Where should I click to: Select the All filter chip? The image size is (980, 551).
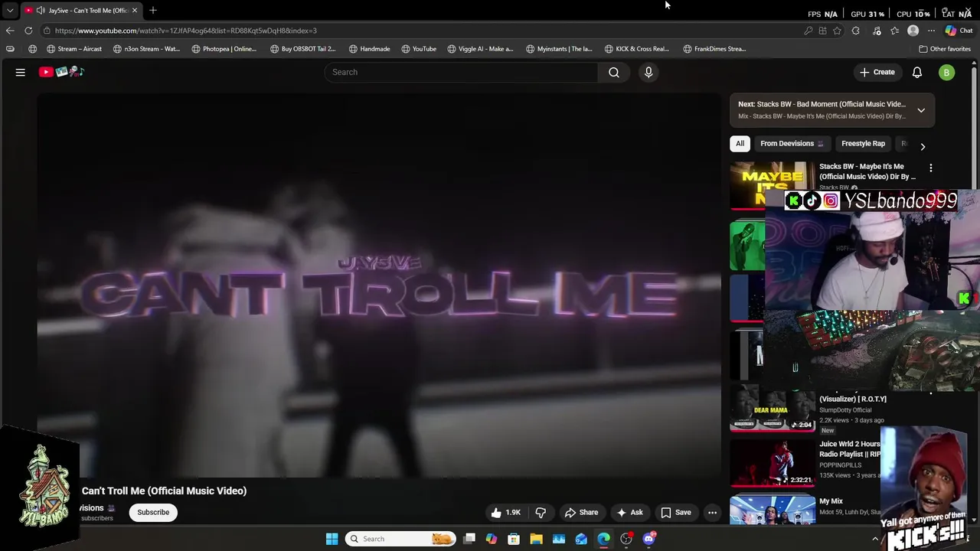tap(740, 144)
